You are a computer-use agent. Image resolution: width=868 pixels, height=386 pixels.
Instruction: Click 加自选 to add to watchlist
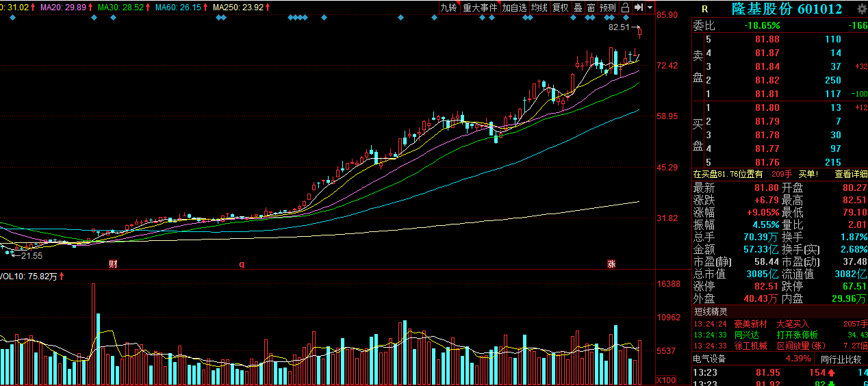tap(514, 8)
